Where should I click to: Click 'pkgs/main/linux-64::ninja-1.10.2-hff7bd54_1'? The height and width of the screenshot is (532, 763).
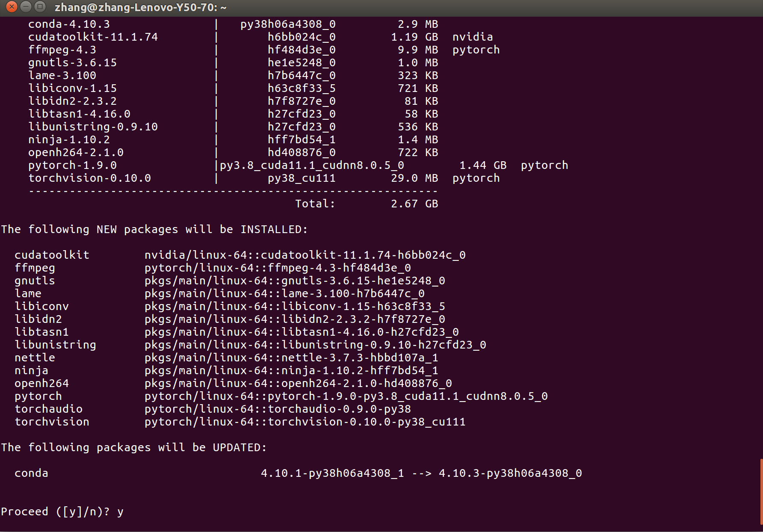point(291,371)
